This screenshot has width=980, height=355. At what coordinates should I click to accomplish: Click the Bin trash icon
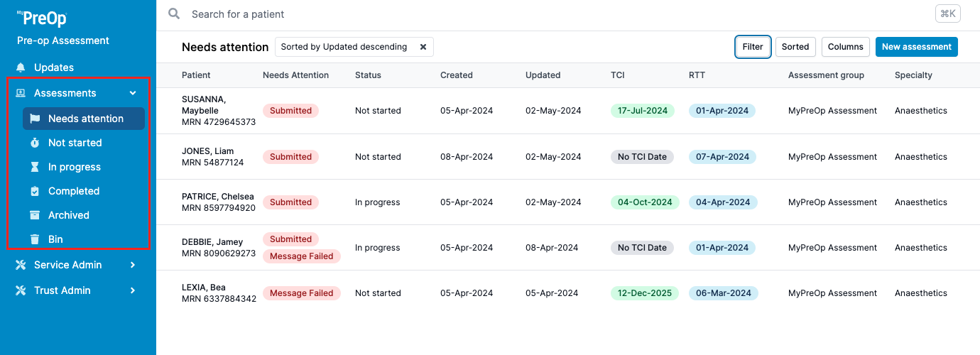pyautogui.click(x=35, y=239)
